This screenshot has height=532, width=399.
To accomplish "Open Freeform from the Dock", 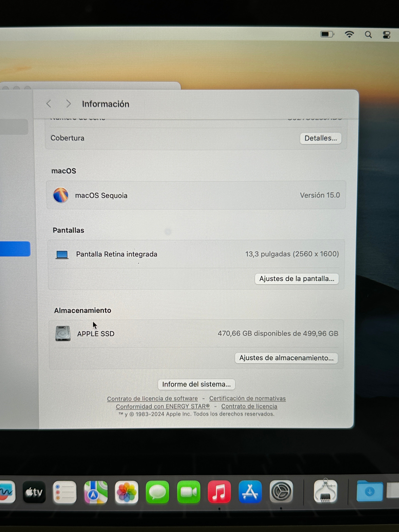I will pyautogui.click(x=7, y=492).
